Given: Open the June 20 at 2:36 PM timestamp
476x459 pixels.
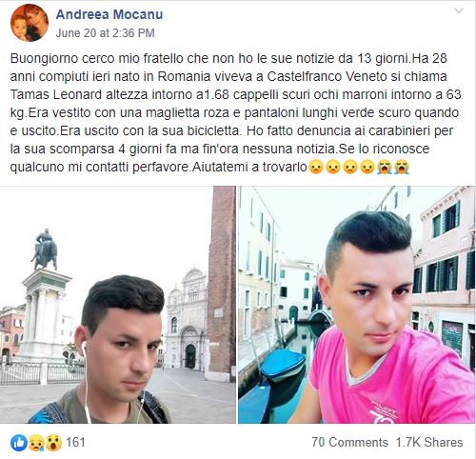Looking at the screenshot, I should click(x=105, y=33).
